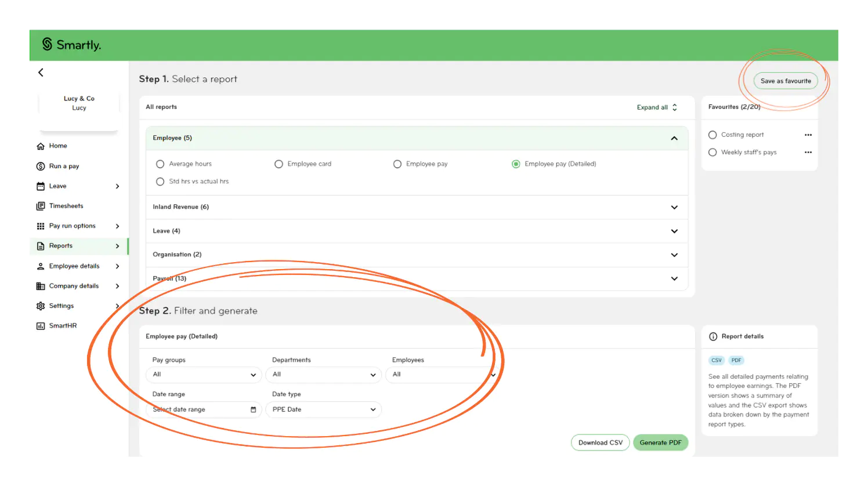
Task: Open the Date type PPE Date dropdown
Action: click(x=323, y=409)
